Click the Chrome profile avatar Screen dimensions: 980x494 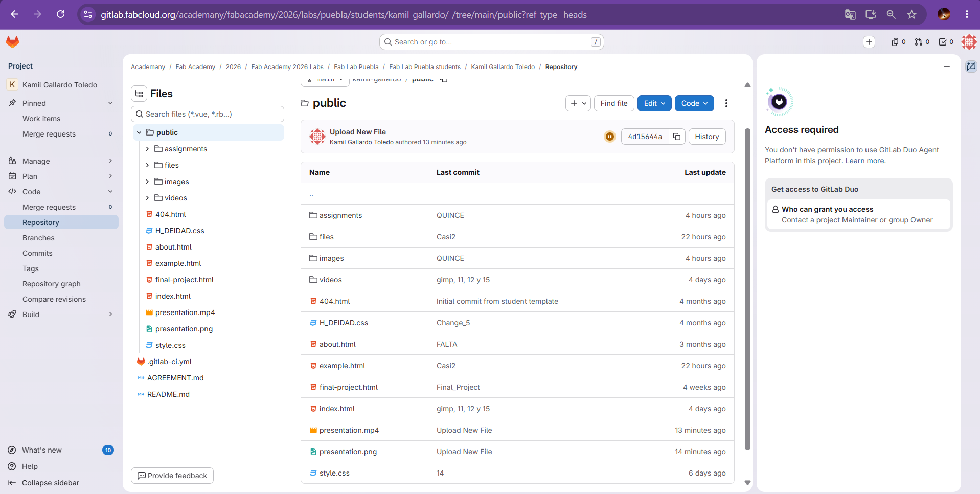(944, 14)
